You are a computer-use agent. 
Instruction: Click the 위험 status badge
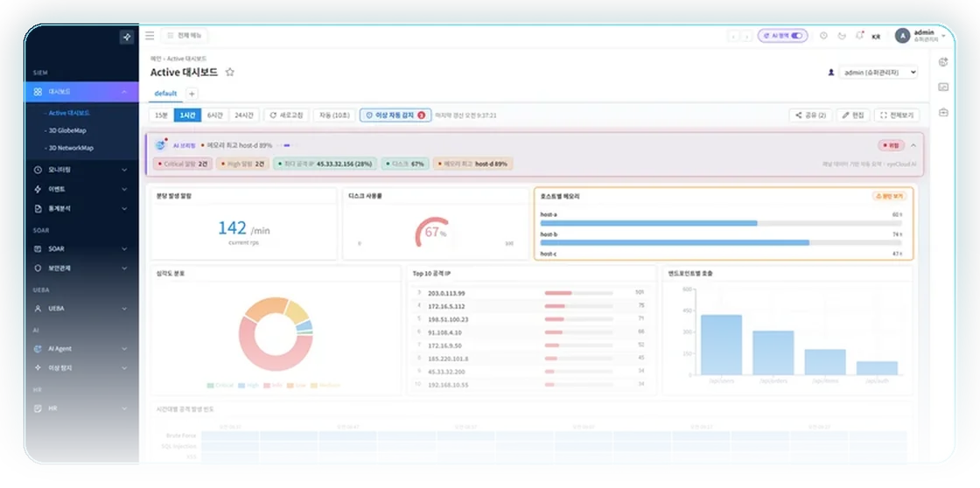point(892,145)
